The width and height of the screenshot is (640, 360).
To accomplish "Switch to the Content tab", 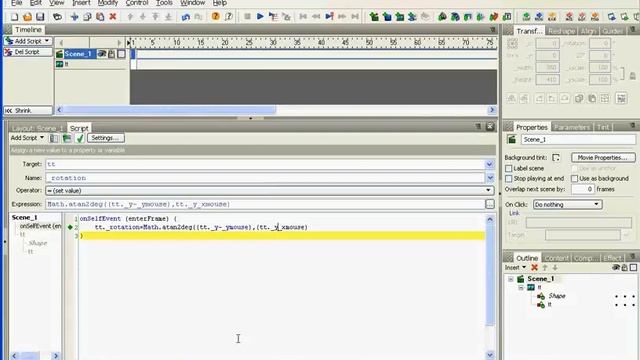I will 556,258.
